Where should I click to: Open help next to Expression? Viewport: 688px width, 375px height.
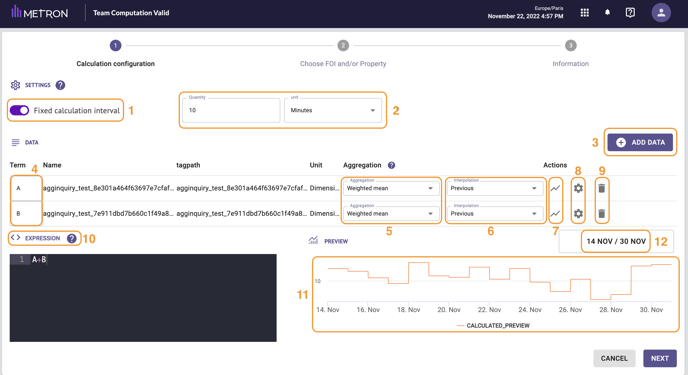tap(72, 238)
